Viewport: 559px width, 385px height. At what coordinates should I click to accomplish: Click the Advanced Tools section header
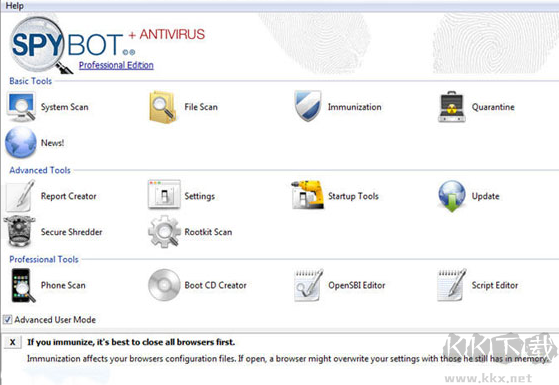click(x=40, y=170)
